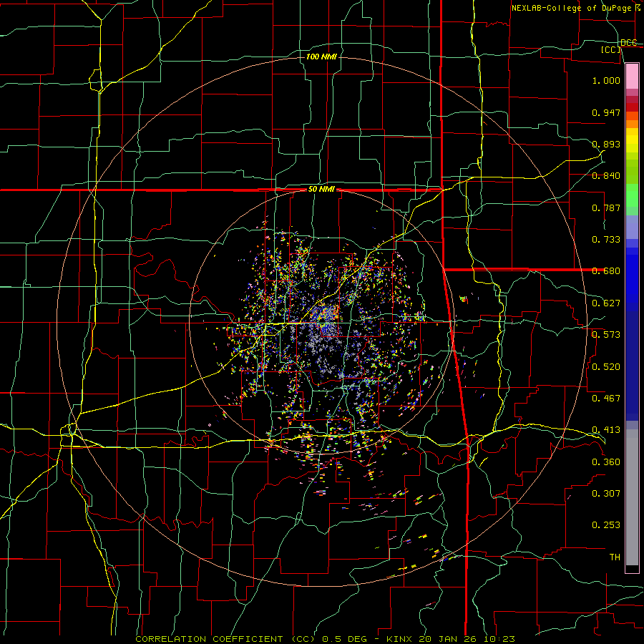Screen dimensions: 644x644
Task: Select the 0.947 scale value
Action: pos(606,112)
